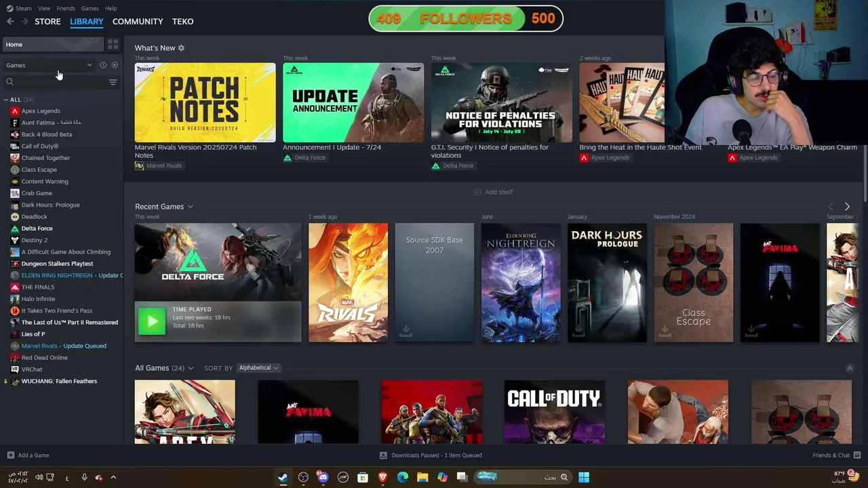
Task: Open Friends & Chat icon
Action: [x=857, y=455]
